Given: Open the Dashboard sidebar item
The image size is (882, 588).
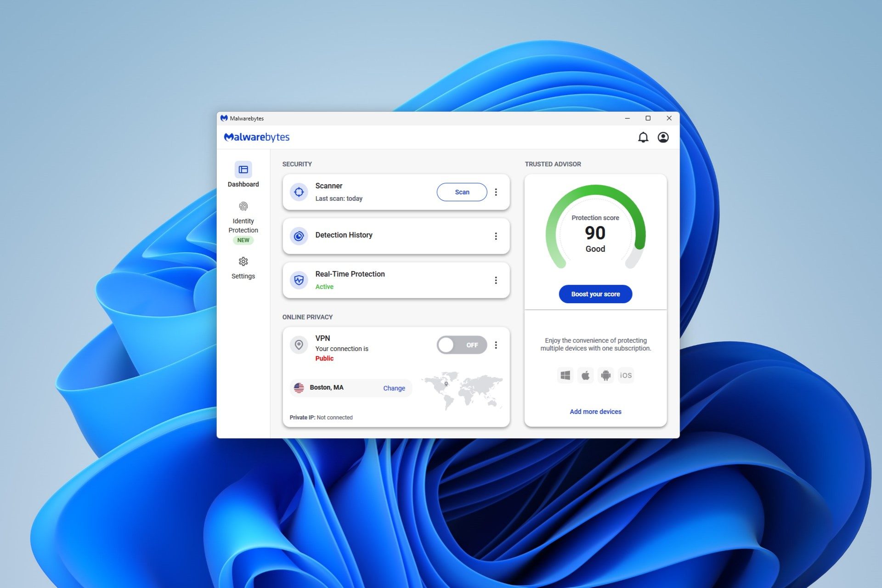Looking at the screenshot, I should coord(243,175).
